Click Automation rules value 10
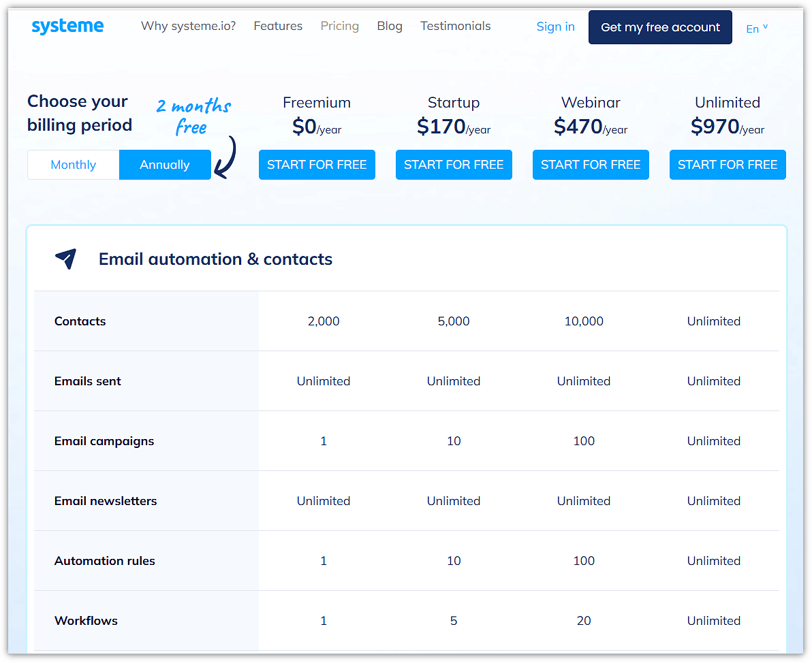This screenshot has width=812, height=663. click(454, 560)
